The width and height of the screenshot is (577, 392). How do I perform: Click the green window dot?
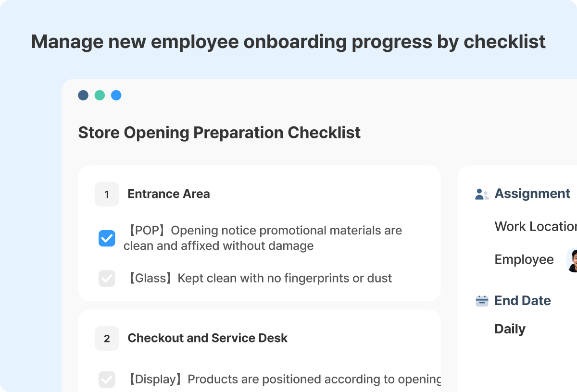100,95
